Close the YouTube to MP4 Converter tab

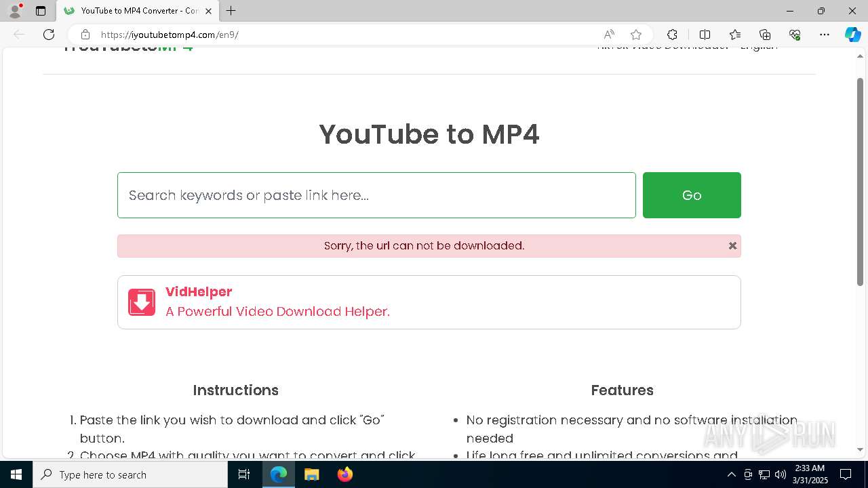click(209, 11)
